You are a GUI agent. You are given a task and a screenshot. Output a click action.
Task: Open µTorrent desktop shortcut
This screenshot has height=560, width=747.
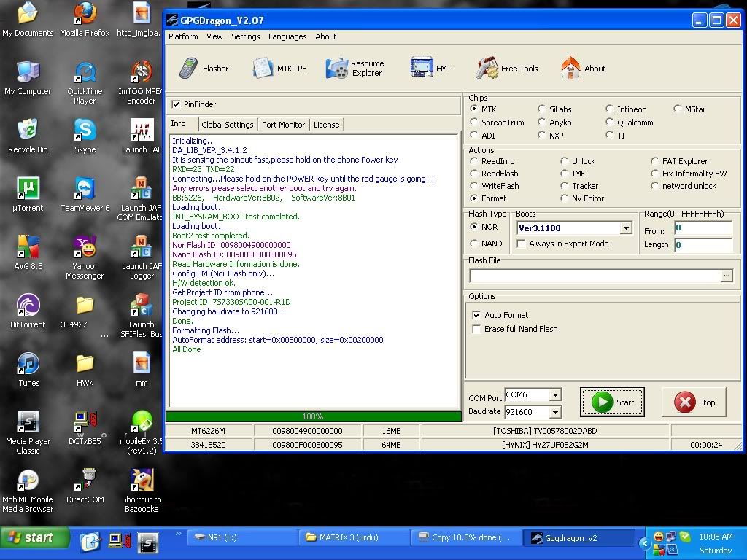coord(28,195)
